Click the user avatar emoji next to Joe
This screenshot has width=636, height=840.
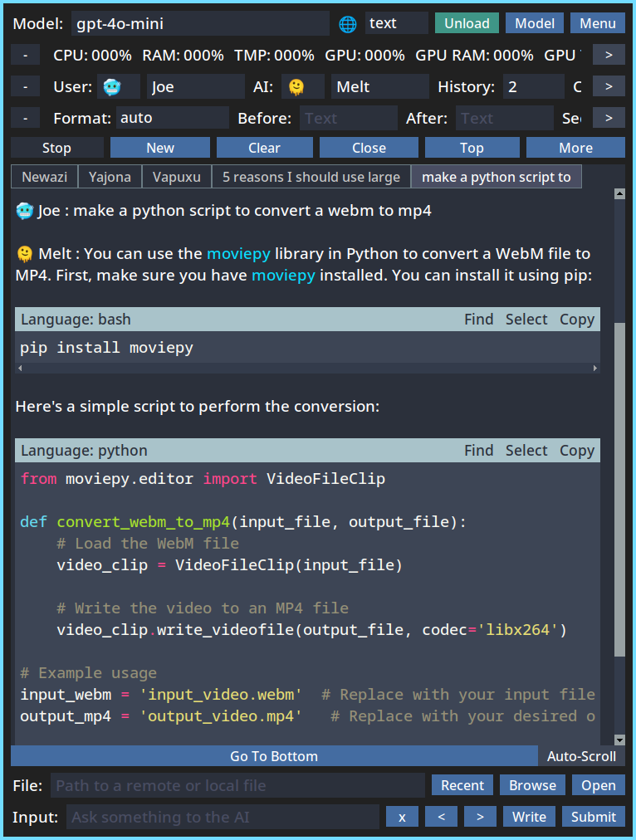[x=112, y=87]
